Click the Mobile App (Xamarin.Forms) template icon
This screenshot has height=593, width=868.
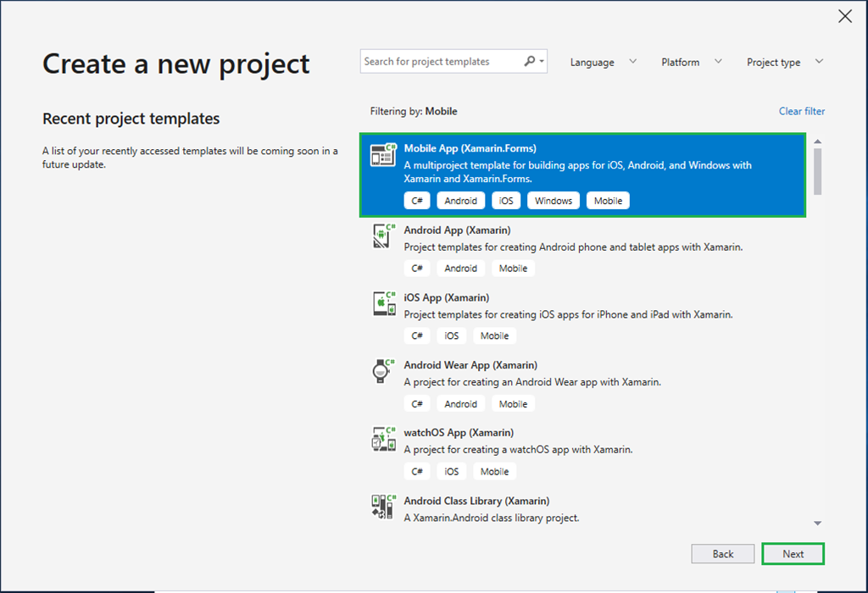[383, 154]
